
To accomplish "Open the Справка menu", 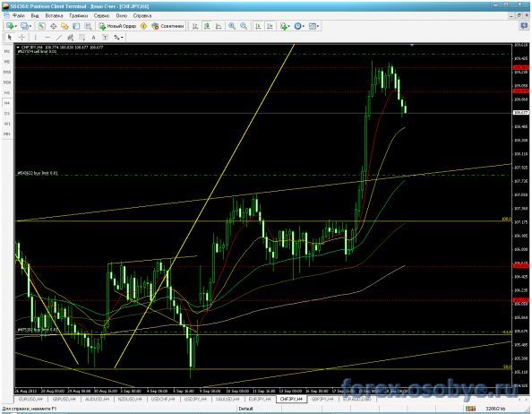I will pos(142,15).
